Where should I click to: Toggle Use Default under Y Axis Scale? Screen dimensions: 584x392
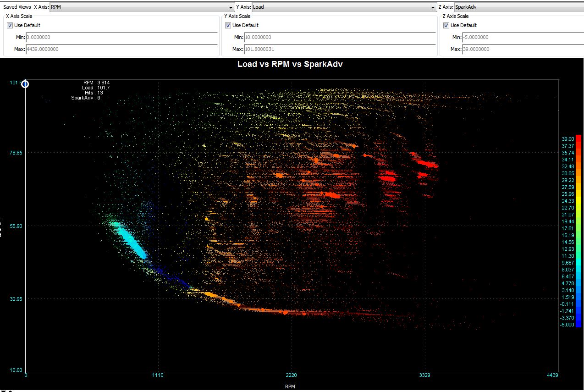coord(228,25)
